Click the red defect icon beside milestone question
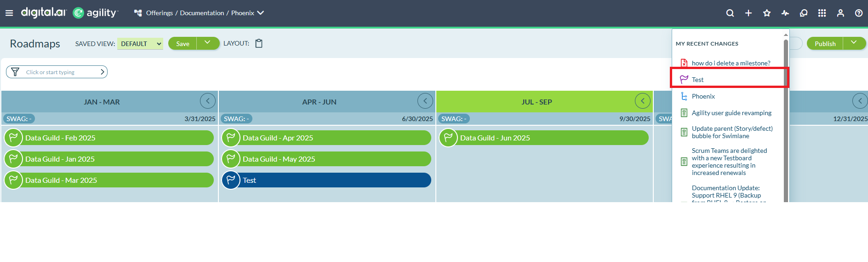Viewport: 868px width, 262px height. pyautogui.click(x=684, y=63)
